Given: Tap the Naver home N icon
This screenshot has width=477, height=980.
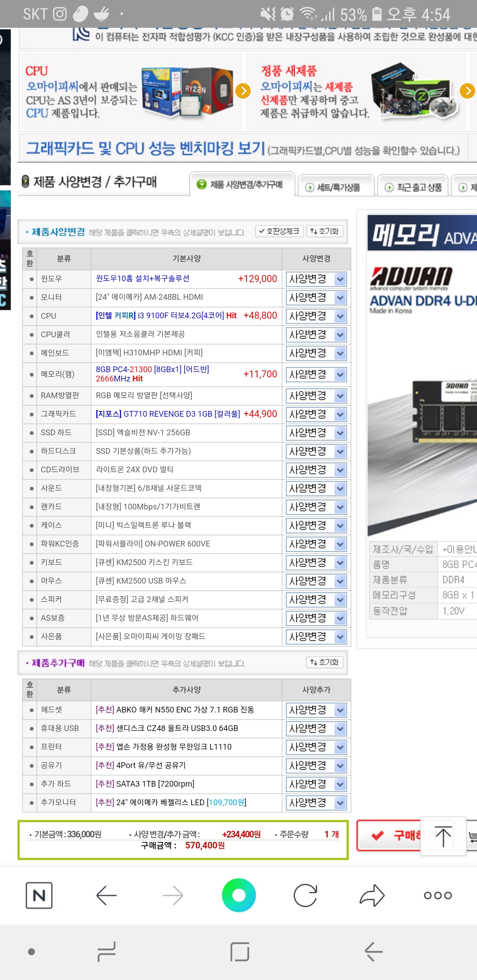Looking at the screenshot, I should tap(39, 895).
